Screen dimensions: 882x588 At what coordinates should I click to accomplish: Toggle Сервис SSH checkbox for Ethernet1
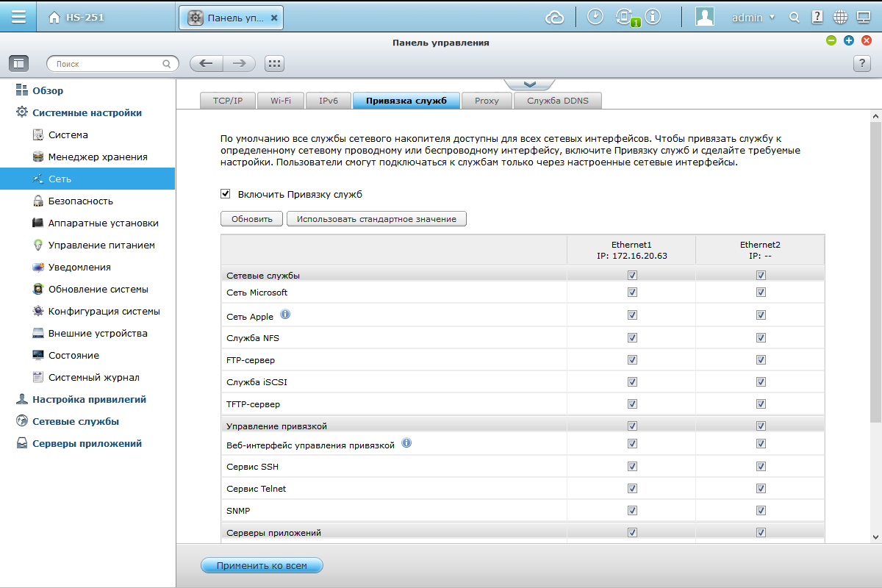[x=632, y=467]
